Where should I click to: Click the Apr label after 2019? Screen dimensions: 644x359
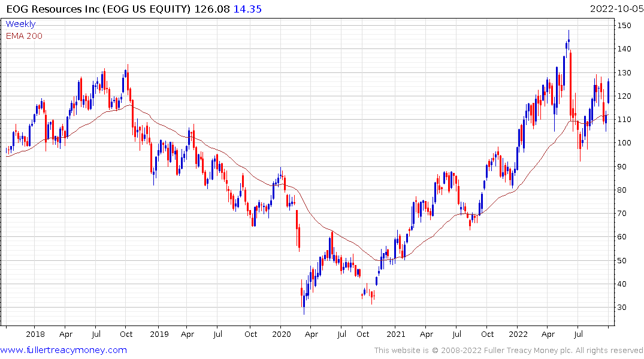point(188,334)
